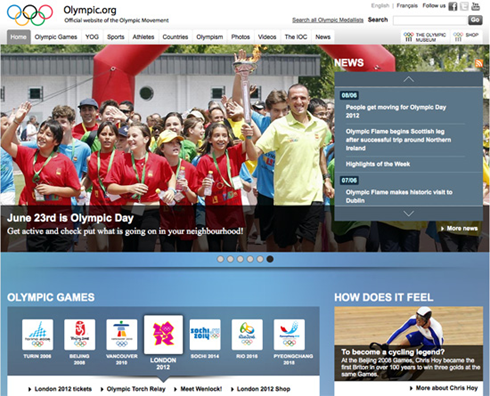
Task: Show the fourth carousel slide dot
Action: pos(250,259)
